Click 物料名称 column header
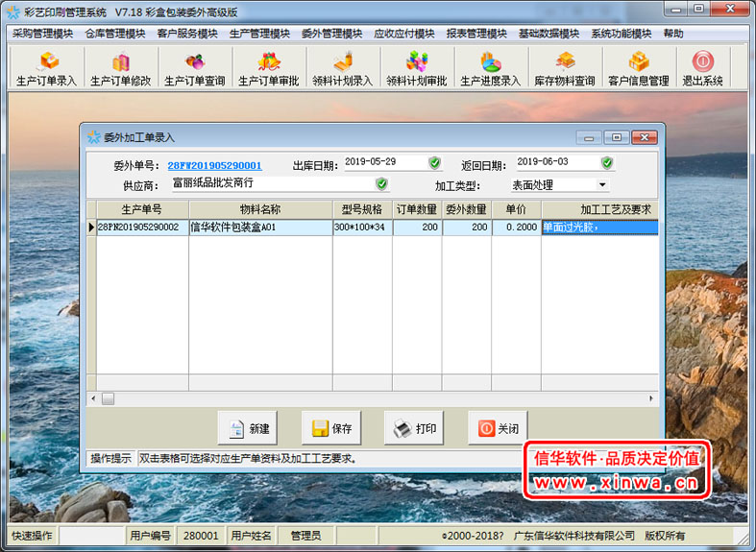756x552 pixels. point(260,209)
